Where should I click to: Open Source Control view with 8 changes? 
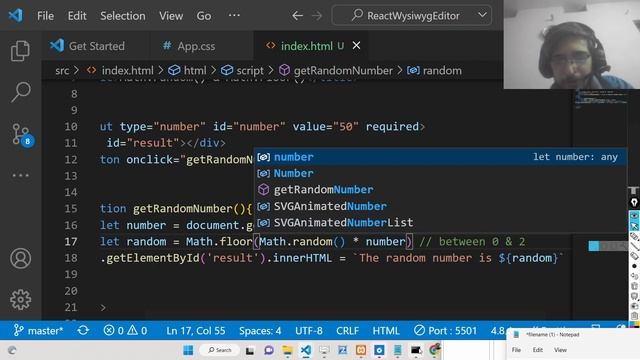click(21, 134)
